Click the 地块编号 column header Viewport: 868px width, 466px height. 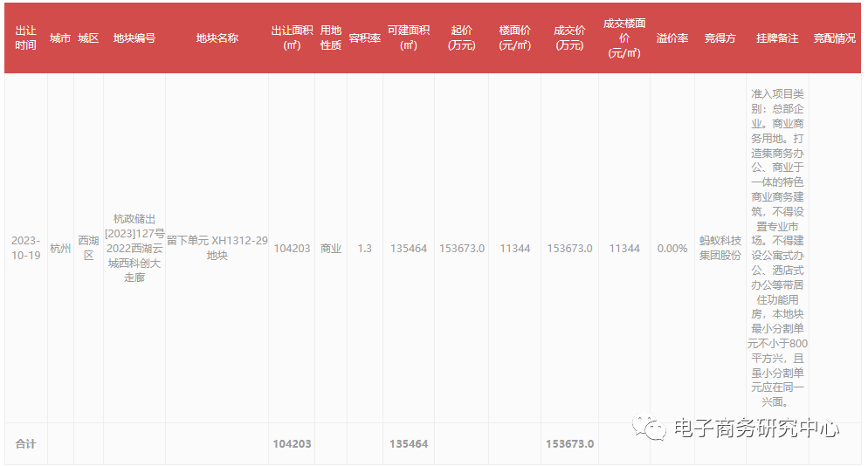[134, 38]
